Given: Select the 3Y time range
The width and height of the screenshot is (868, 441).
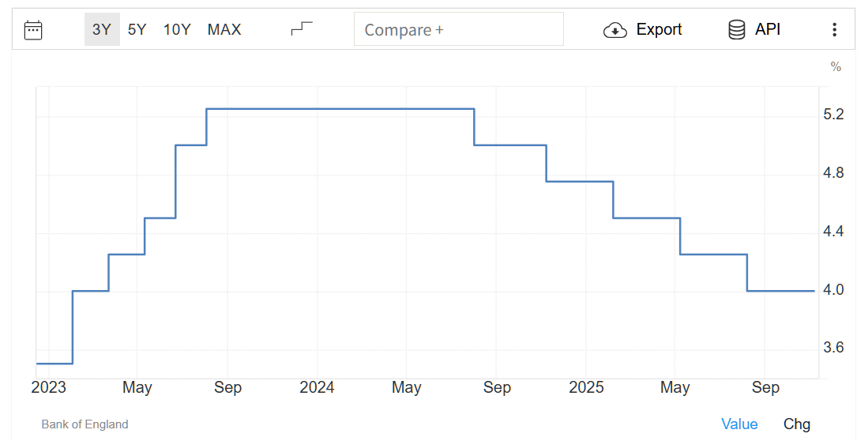Looking at the screenshot, I should tap(102, 30).
